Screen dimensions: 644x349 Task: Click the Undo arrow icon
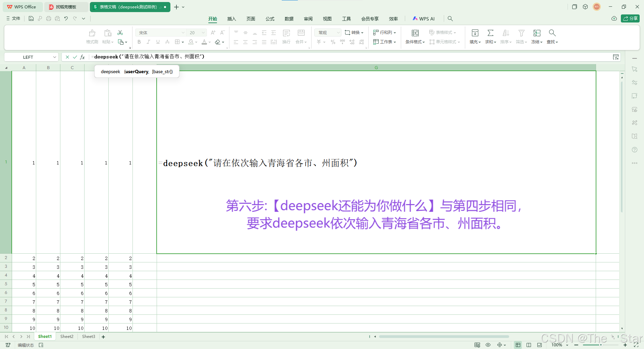pos(66,18)
